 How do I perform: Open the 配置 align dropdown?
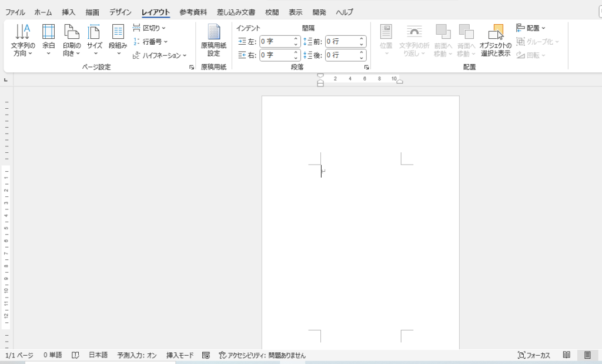531,28
